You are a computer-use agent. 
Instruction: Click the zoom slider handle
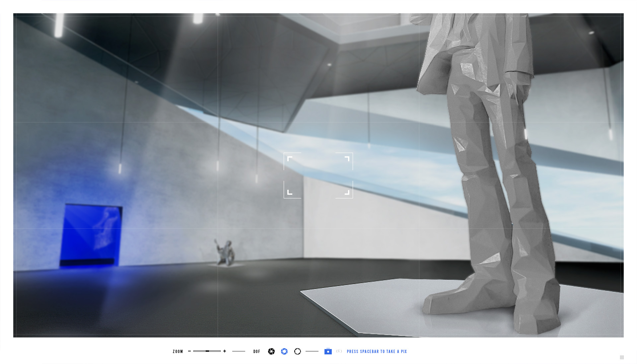click(207, 351)
